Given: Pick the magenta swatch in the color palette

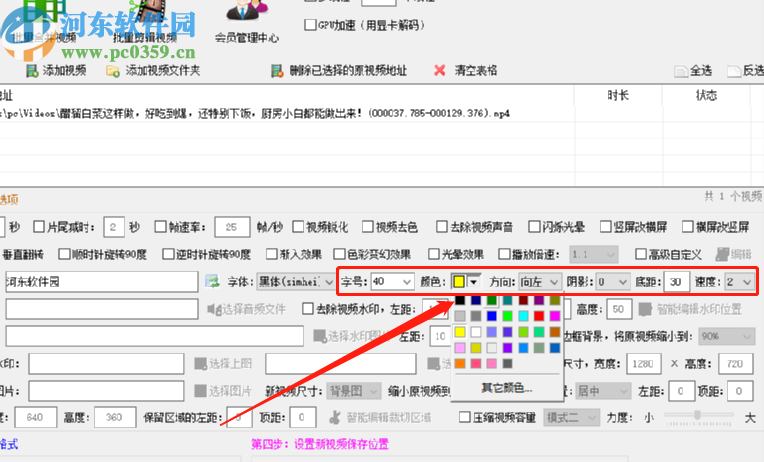Looking at the screenshot, I should click(555, 316).
